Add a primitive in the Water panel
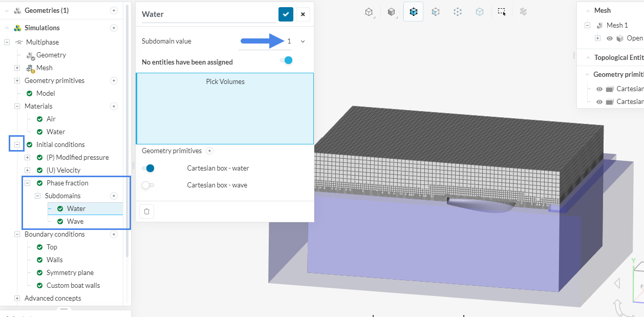Screen dimensions: 644x317 [209, 151]
